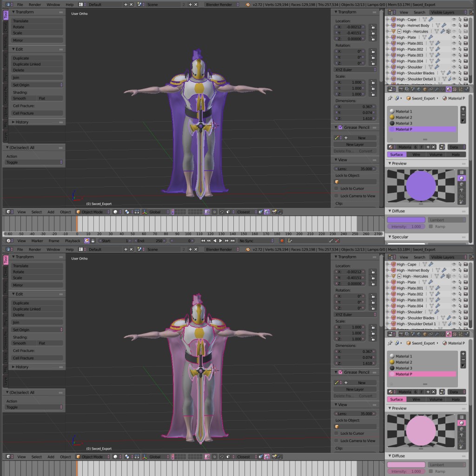Toggle preview range clock beside Playback menu
The width and height of the screenshot is (476, 476).
(x=86, y=241)
